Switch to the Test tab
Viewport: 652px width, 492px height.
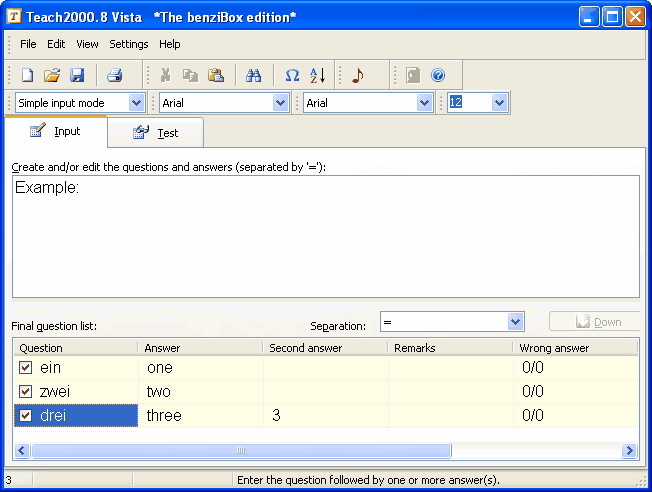point(156,133)
